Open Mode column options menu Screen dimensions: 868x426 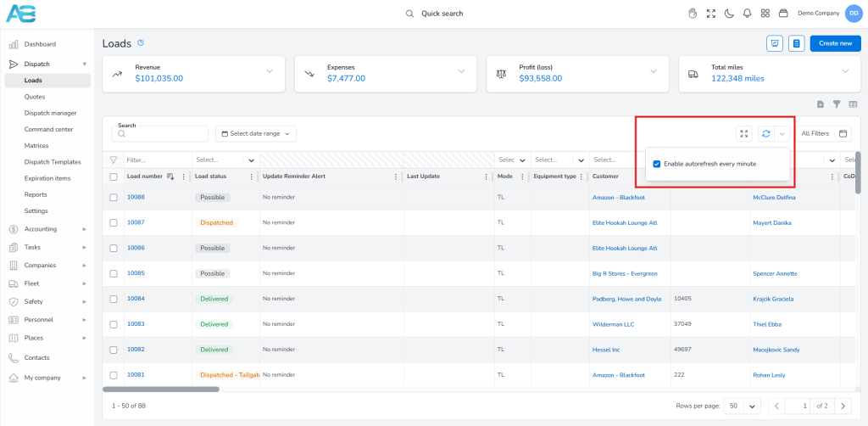tap(522, 177)
